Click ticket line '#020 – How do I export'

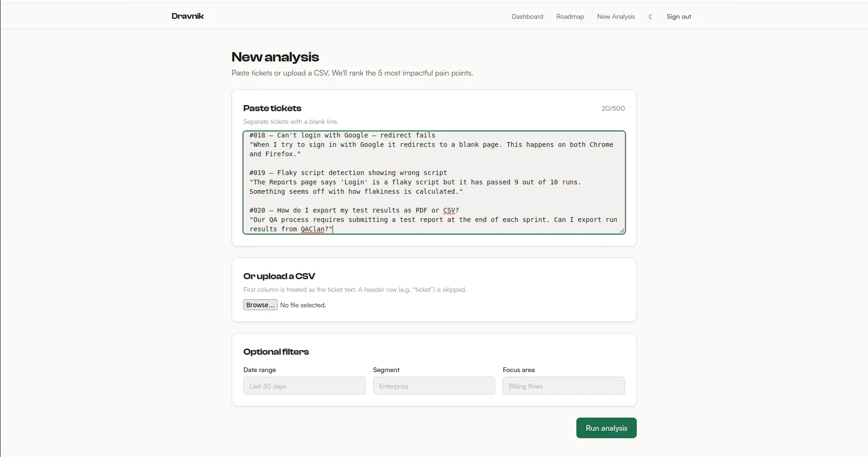coord(354,210)
